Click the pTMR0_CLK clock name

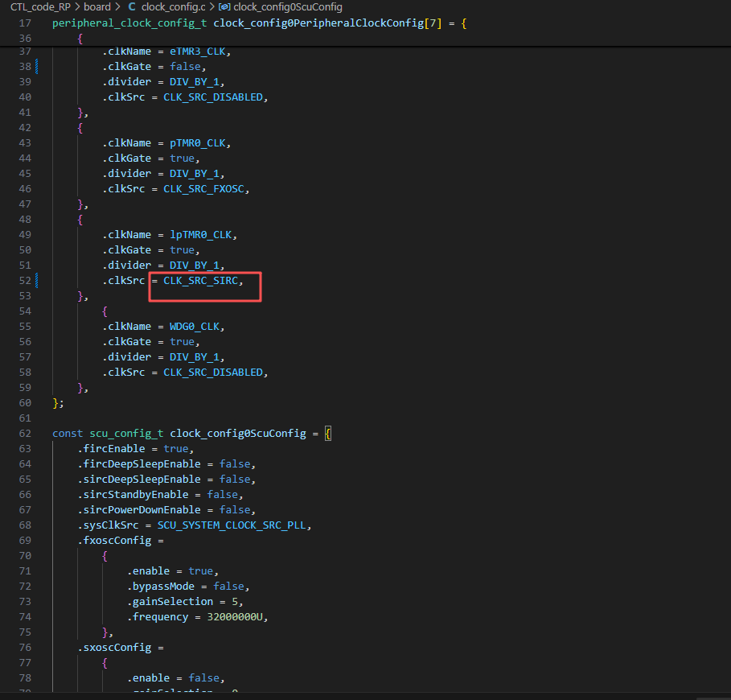(199, 143)
